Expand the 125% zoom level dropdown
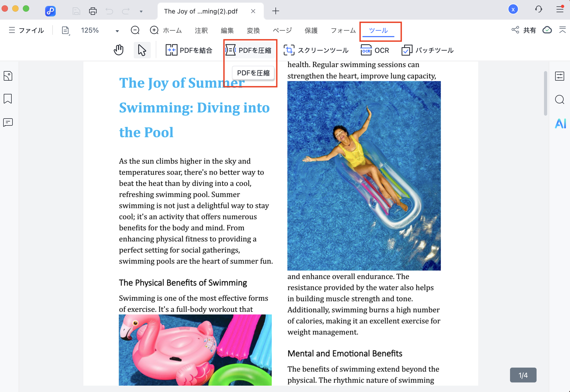Image resolution: width=570 pixels, height=392 pixels. click(117, 31)
